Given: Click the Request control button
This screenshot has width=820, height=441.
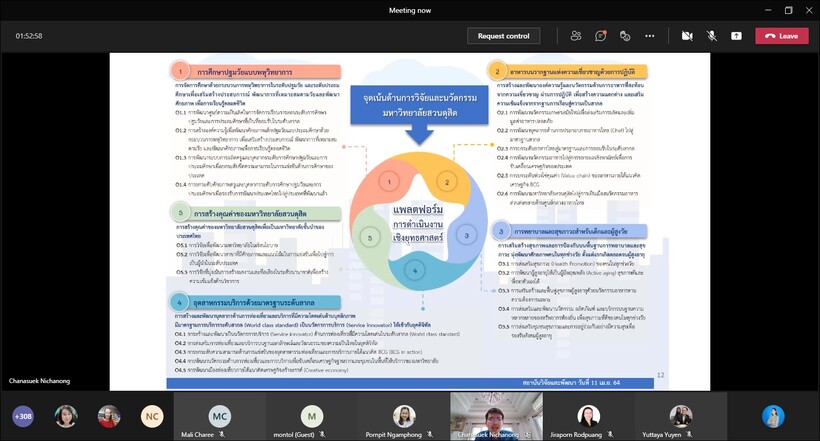Looking at the screenshot, I should (x=503, y=36).
